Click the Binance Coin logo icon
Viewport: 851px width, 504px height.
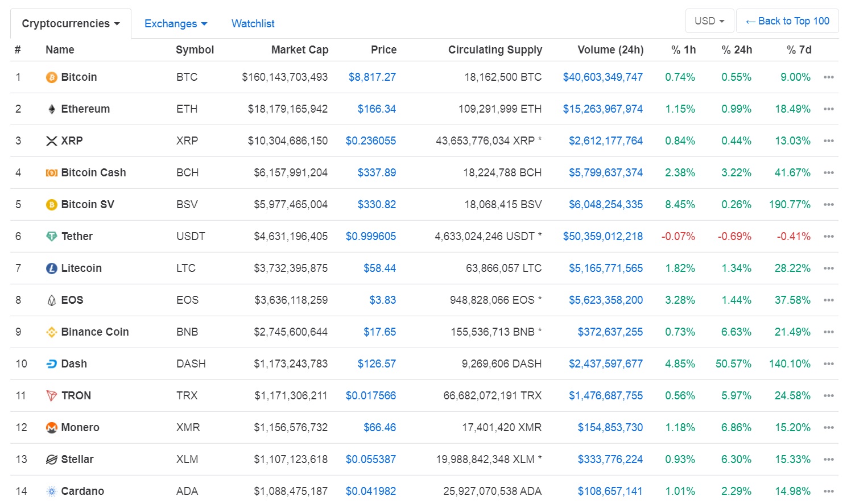click(x=51, y=332)
